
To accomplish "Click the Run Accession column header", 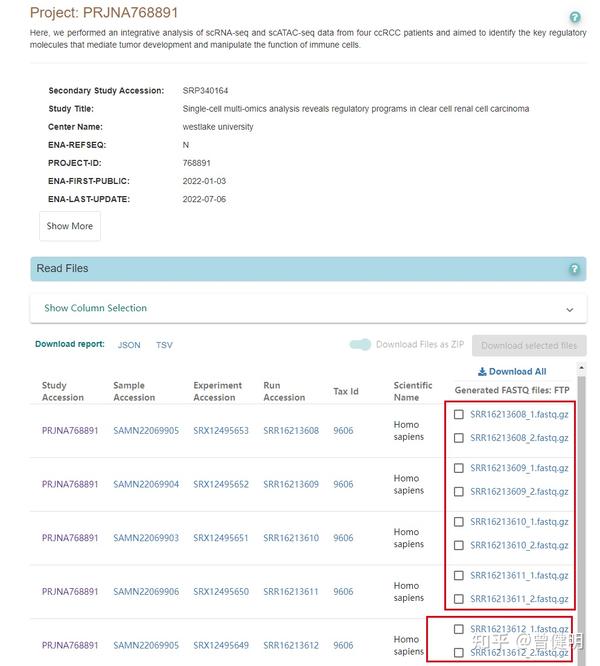I will coord(284,392).
